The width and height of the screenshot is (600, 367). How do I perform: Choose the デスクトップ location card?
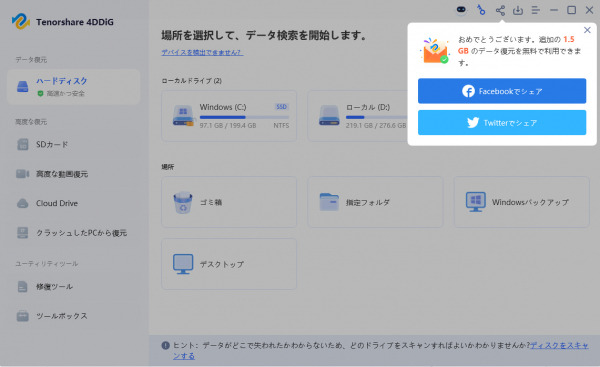pos(229,264)
